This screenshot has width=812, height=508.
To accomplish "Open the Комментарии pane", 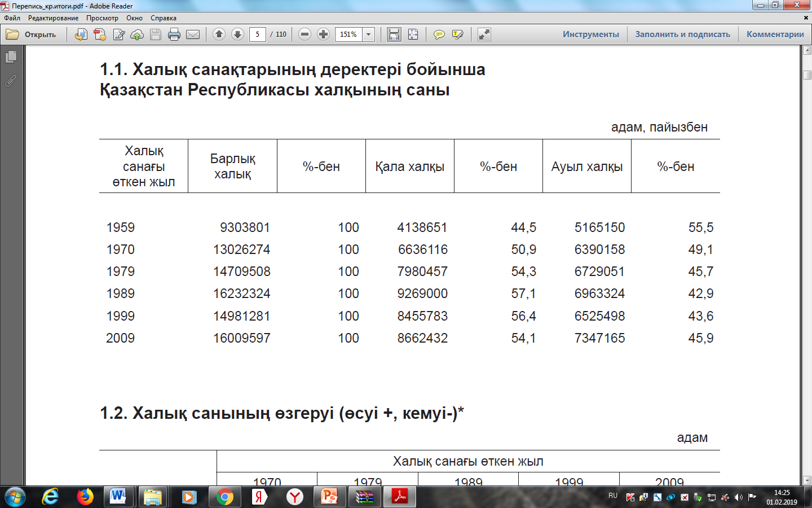I will 775,34.
